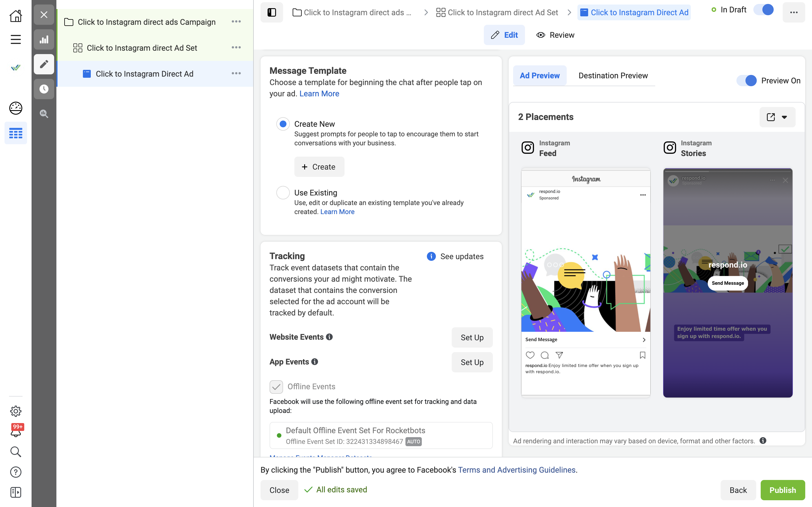Click the ad document icon
Image resolution: width=812 pixels, height=507 pixels.
point(86,73)
